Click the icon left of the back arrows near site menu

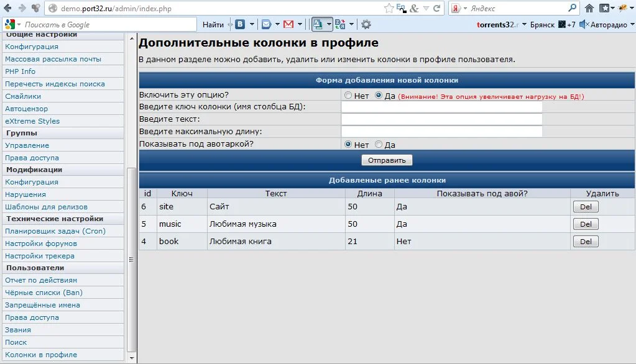[36, 8]
